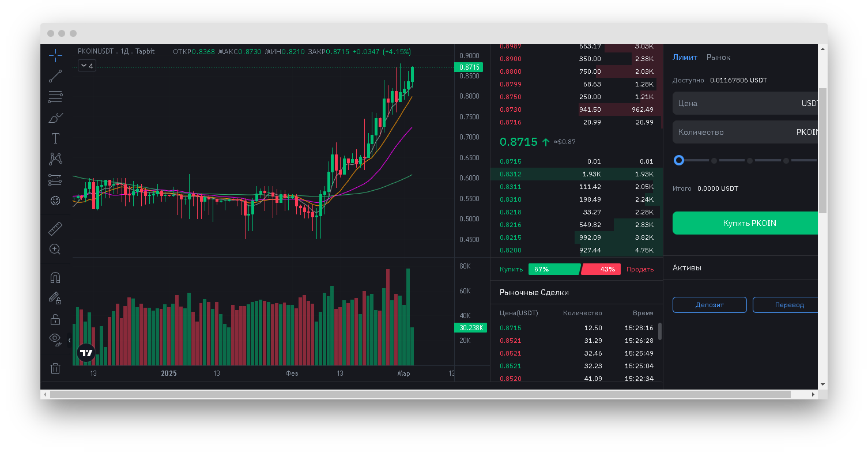868x457 pixels.
Task: Switch to the Лимит order tab
Action: click(685, 57)
